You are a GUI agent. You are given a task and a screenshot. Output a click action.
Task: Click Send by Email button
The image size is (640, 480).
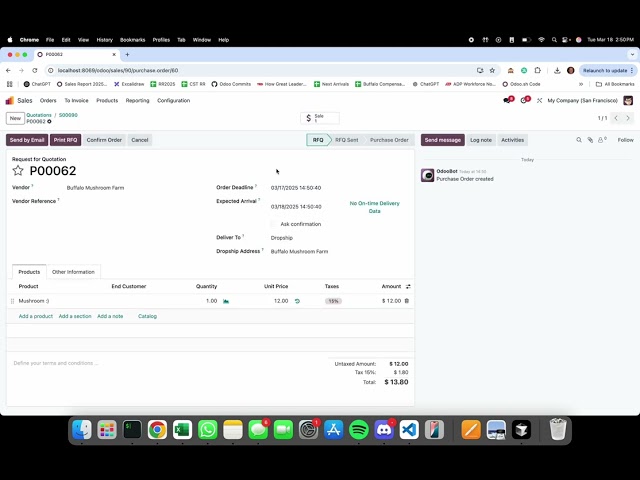(27, 140)
